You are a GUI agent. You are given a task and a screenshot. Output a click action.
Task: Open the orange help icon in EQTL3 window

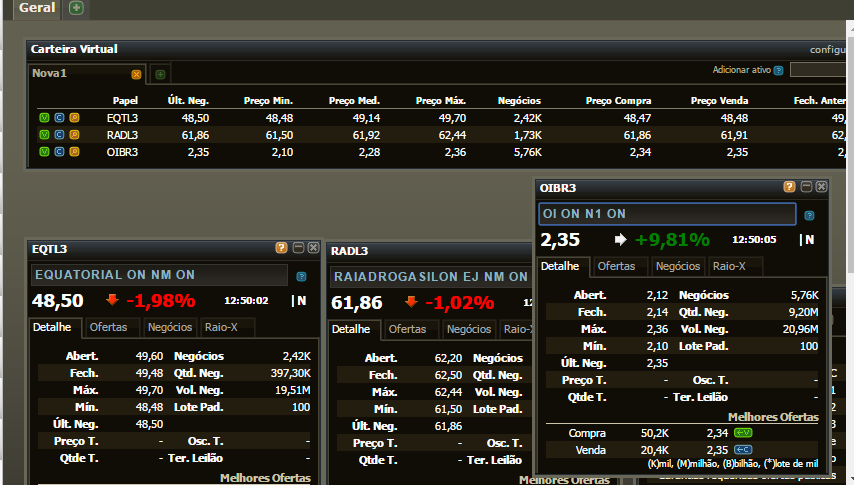(x=281, y=248)
